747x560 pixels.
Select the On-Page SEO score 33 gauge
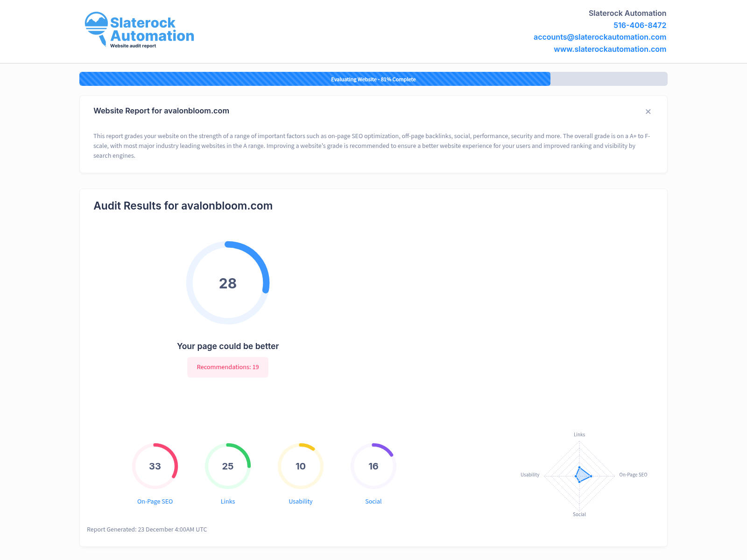tap(155, 466)
